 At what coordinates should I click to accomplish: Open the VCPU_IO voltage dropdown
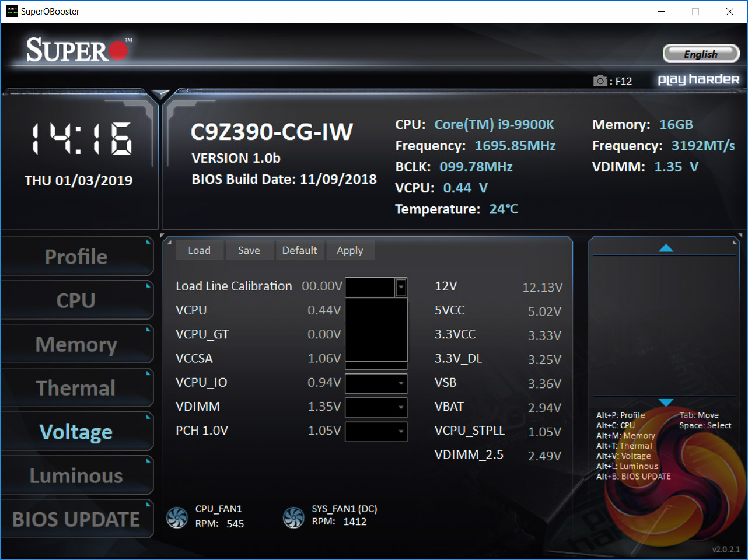pyautogui.click(x=376, y=383)
